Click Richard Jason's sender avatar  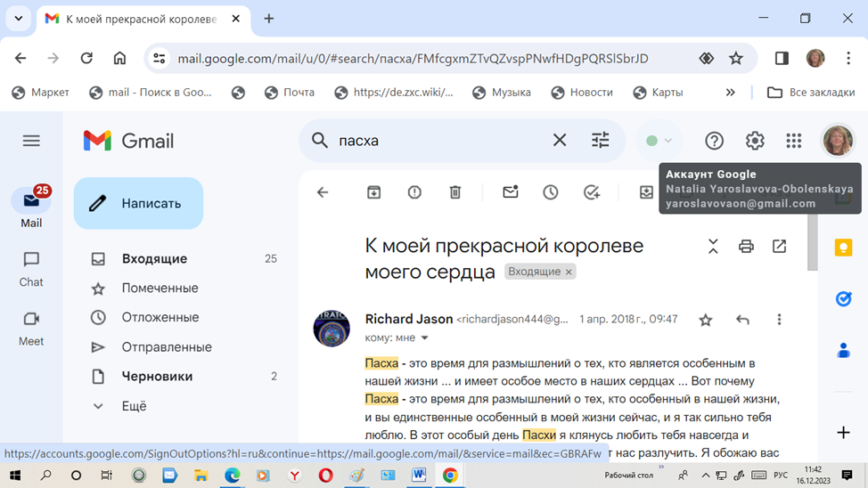pyautogui.click(x=332, y=329)
